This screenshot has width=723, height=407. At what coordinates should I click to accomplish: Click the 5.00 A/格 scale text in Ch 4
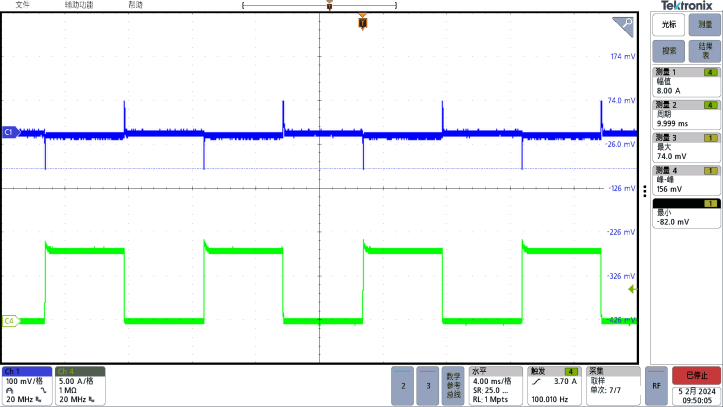[76, 381]
